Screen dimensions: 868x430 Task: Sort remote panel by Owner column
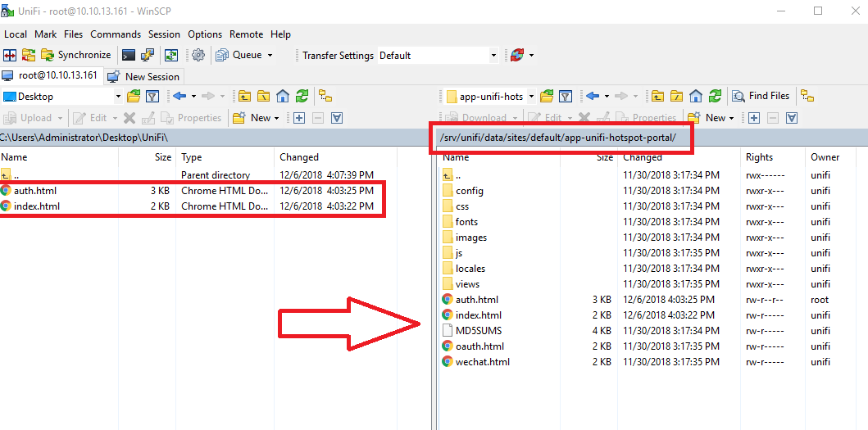pos(825,157)
